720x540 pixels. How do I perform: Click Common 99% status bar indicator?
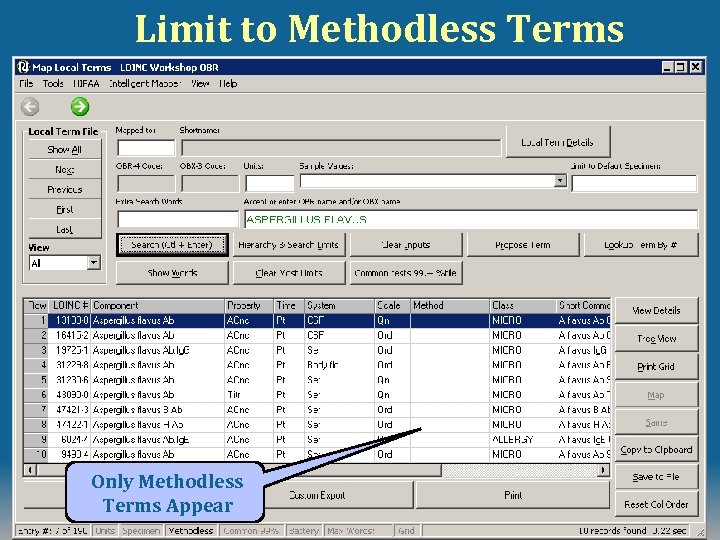tap(251, 531)
